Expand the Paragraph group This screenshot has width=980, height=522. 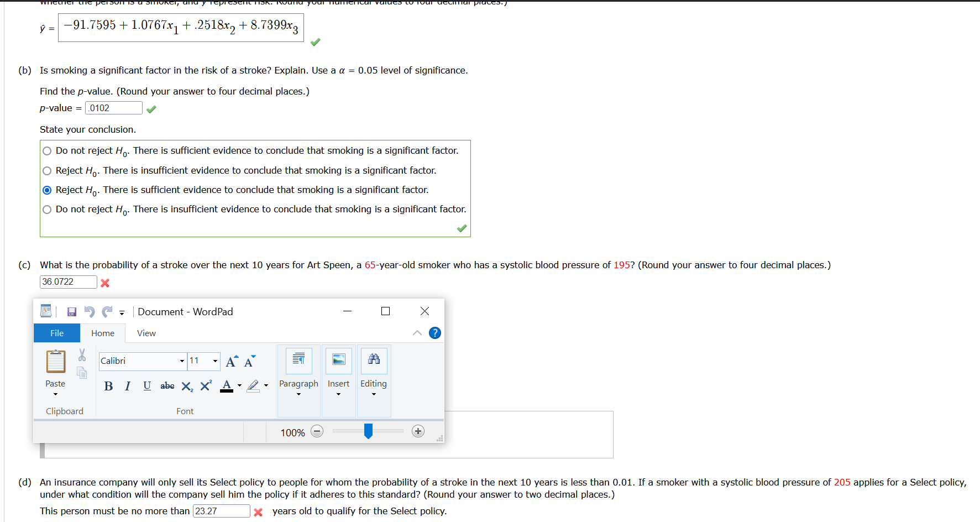[298, 381]
